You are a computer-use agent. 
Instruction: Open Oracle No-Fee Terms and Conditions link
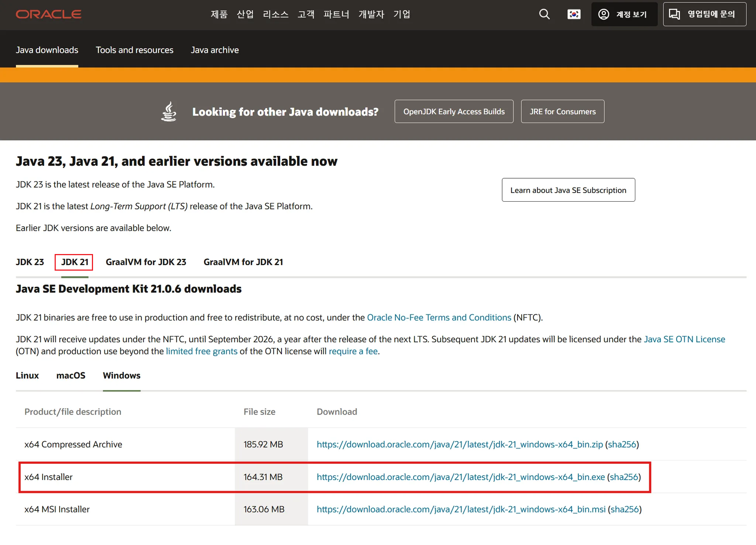click(439, 318)
